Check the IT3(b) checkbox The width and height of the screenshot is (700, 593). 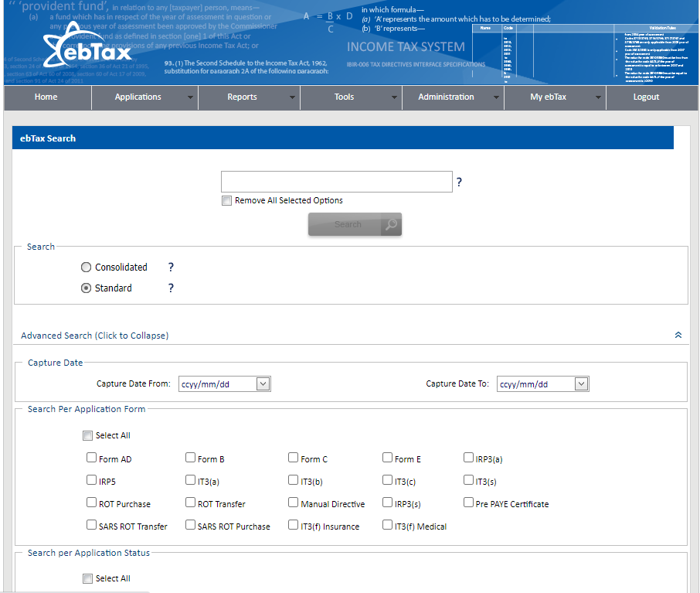pyautogui.click(x=294, y=480)
